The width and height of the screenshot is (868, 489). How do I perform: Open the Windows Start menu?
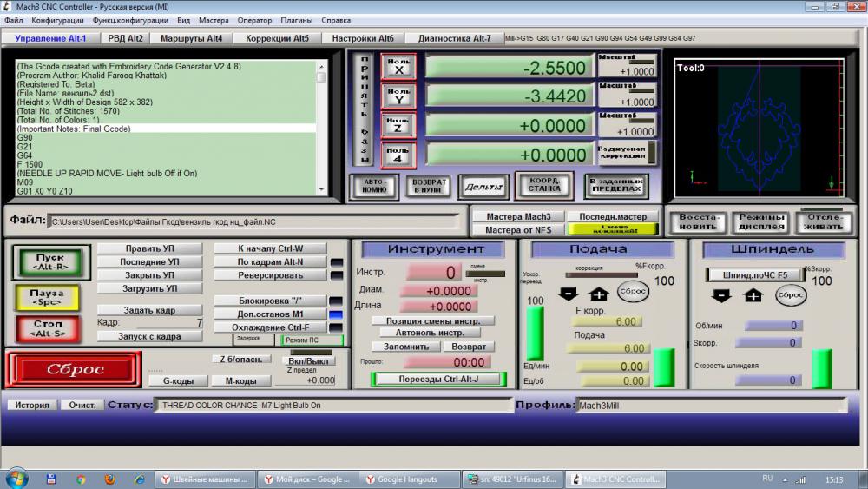tap(15, 479)
